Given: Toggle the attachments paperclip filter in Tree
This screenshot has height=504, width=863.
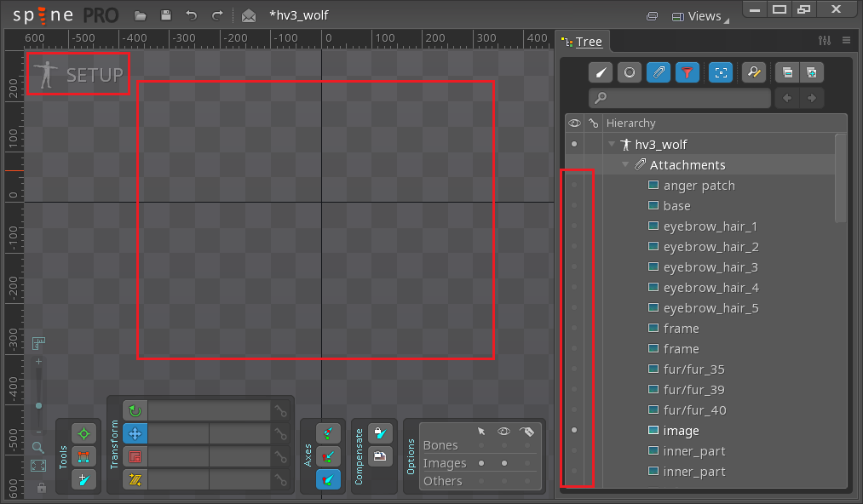Looking at the screenshot, I should [x=658, y=72].
